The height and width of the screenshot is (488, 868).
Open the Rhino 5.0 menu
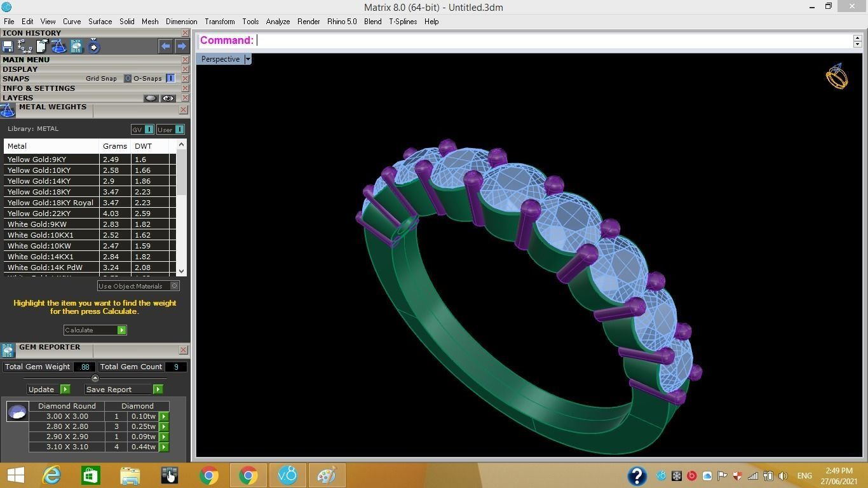[x=342, y=22]
